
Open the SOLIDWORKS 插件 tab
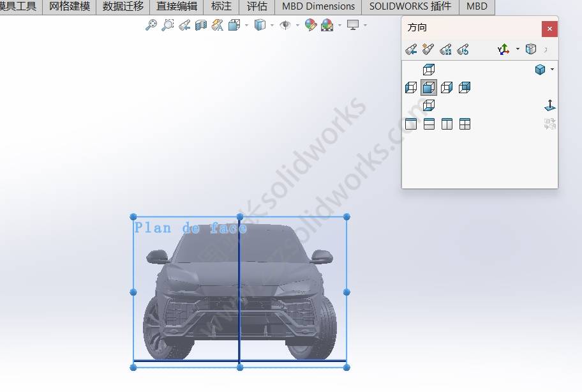410,6
